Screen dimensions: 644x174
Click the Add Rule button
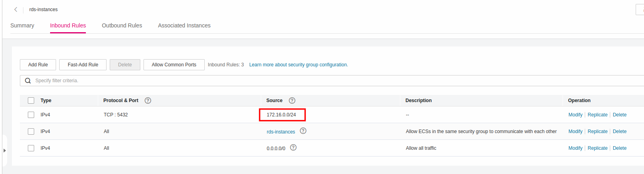click(x=38, y=65)
